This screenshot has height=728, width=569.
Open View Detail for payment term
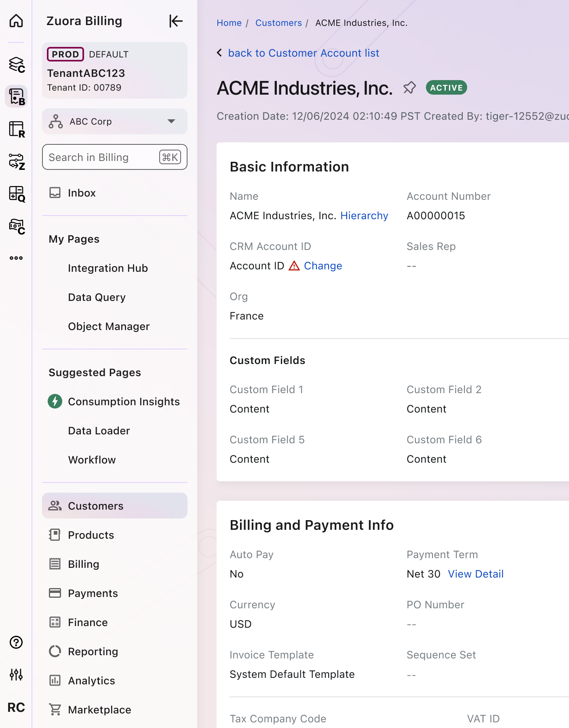476,574
